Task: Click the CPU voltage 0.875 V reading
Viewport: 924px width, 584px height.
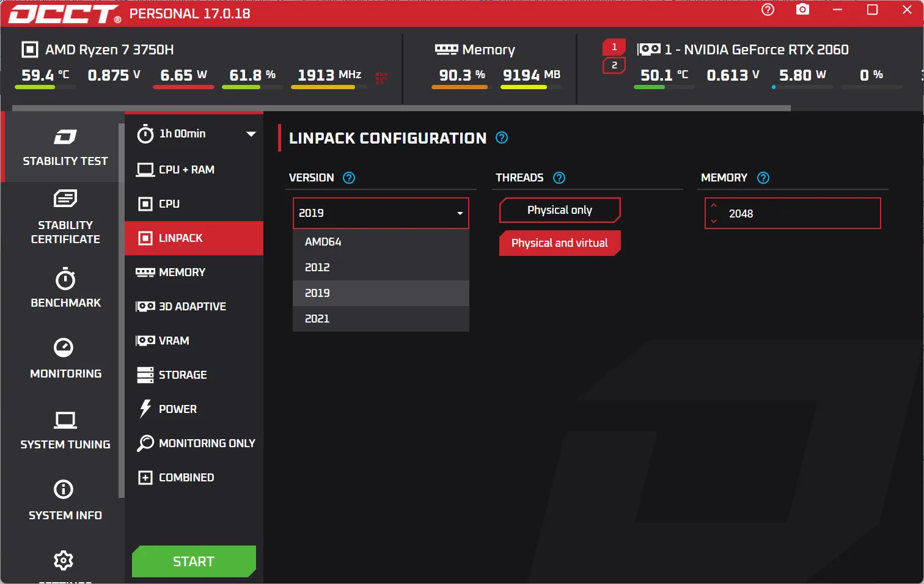Action: tap(114, 75)
